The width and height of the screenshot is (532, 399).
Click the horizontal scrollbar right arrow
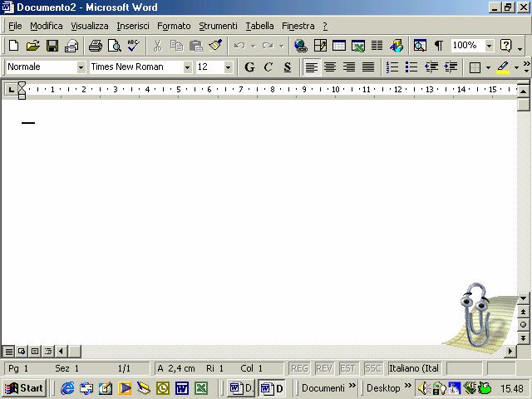coord(510,352)
